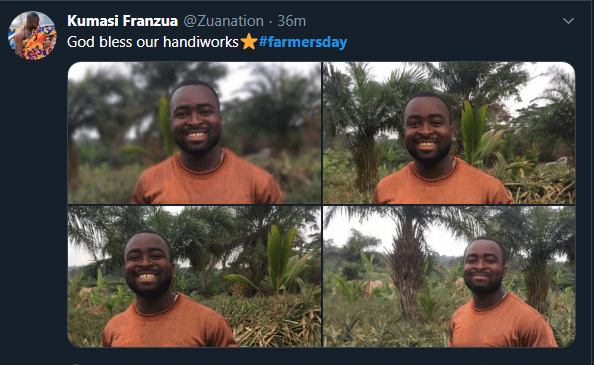Visit the Kumasi Franzua display name link
This screenshot has width=594, height=365.
tap(122, 21)
